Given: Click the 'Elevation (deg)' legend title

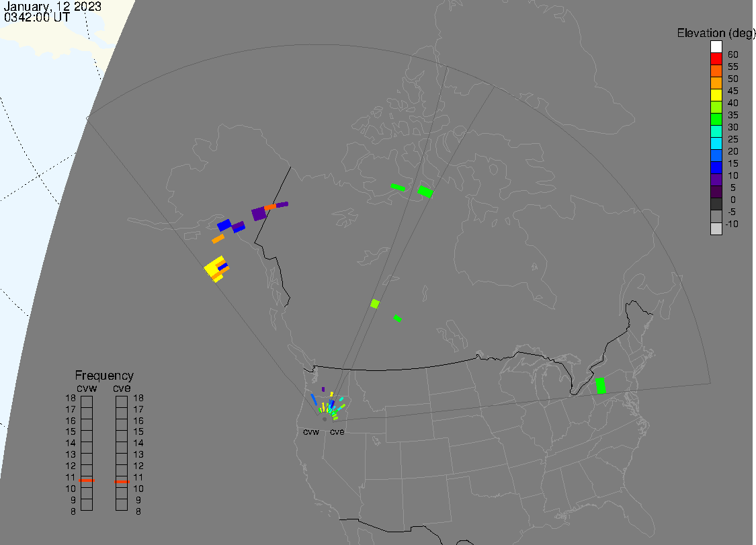Looking at the screenshot, I should (716, 33).
